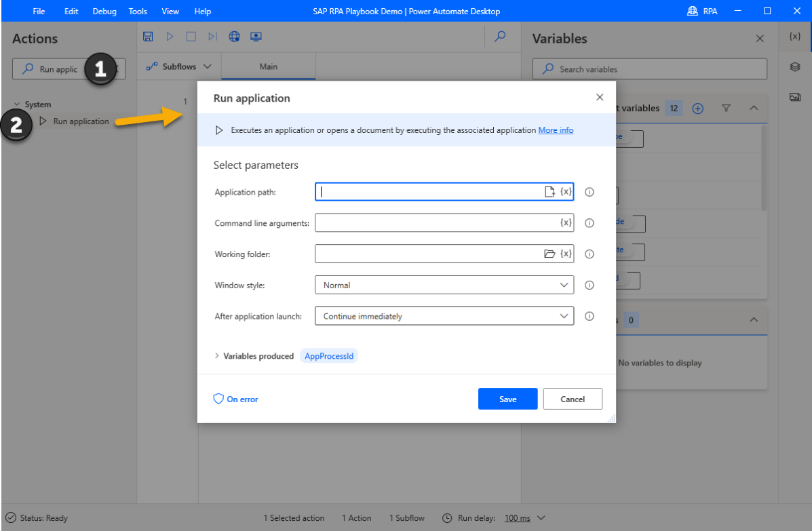Run the flow with toolbar play icon
The width and height of the screenshot is (812, 531).
pyautogui.click(x=170, y=36)
